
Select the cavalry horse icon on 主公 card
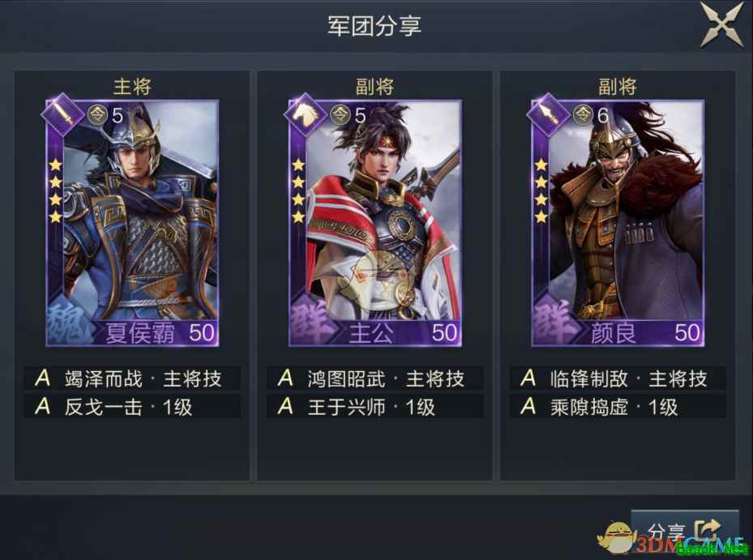[306, 114]
